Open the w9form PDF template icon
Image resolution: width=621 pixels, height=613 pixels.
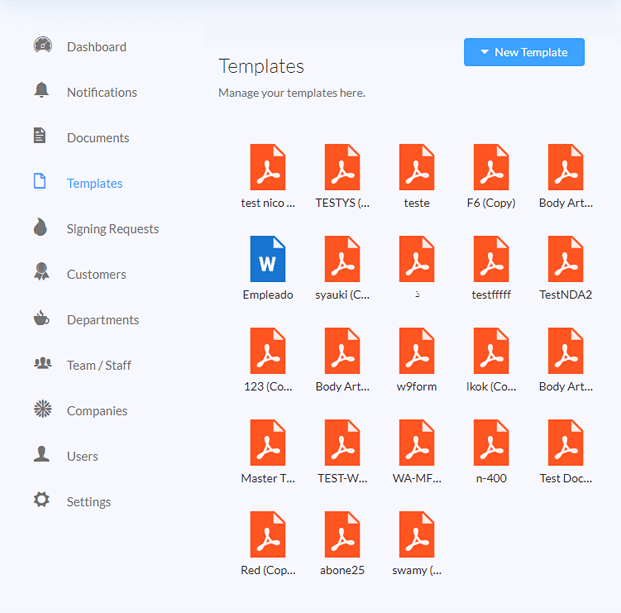(417, 351)
